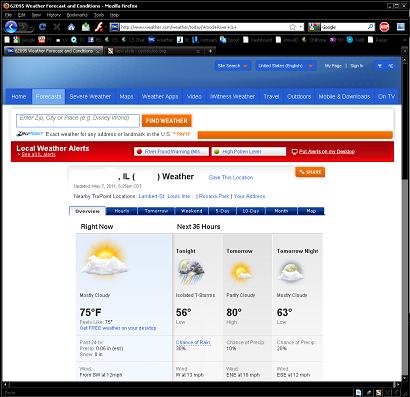Reload the page with the refresh icon
410x397 pixels.
click(42, 27)
